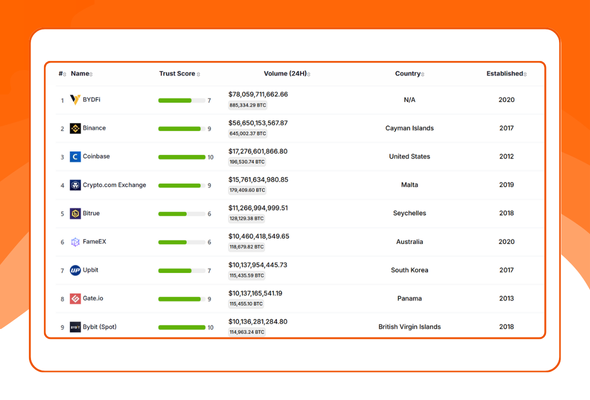This screenshot has height=400, width=590.
Task: Click Binance trust score bar
Action: point(182,129)
